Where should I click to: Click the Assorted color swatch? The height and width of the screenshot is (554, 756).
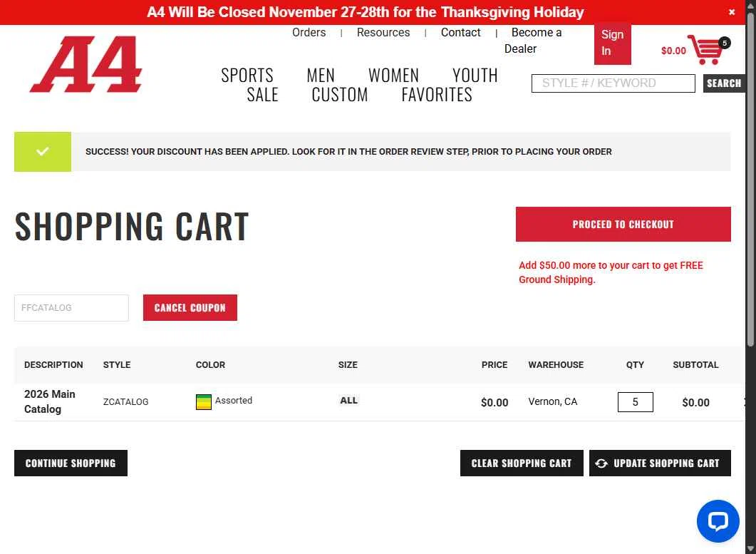(204, 402)
